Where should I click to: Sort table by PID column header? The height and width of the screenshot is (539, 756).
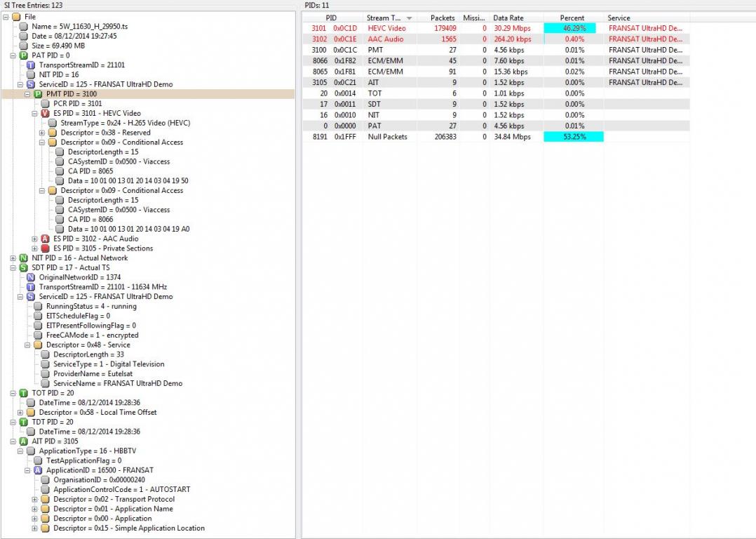[x=332, y=18]
